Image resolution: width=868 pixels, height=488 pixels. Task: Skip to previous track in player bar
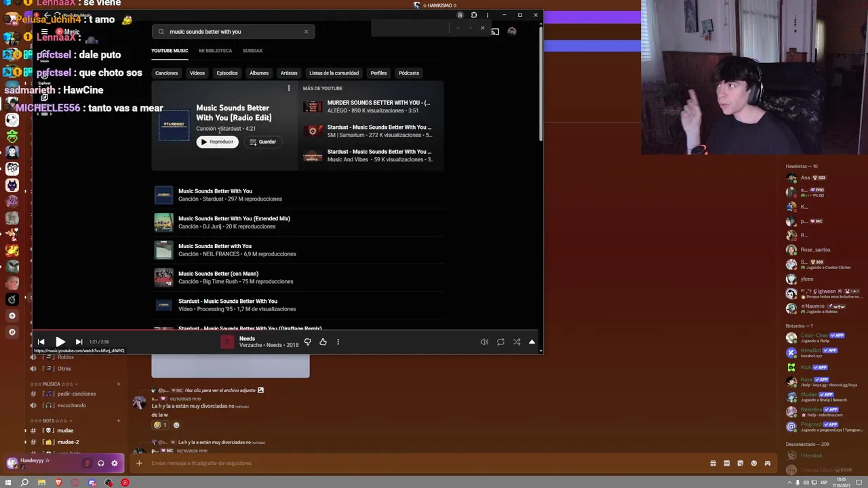tap(41, 342)
